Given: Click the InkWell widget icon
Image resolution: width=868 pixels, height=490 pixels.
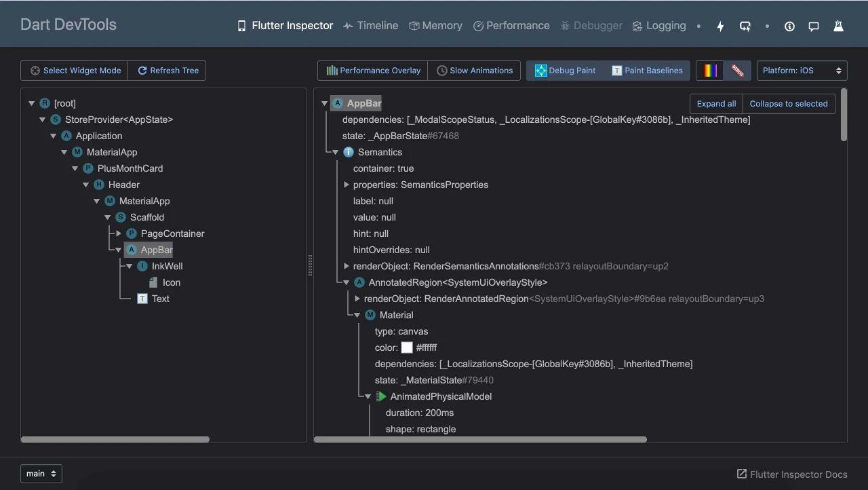Looking at the screenshot, I should point(142,266).
